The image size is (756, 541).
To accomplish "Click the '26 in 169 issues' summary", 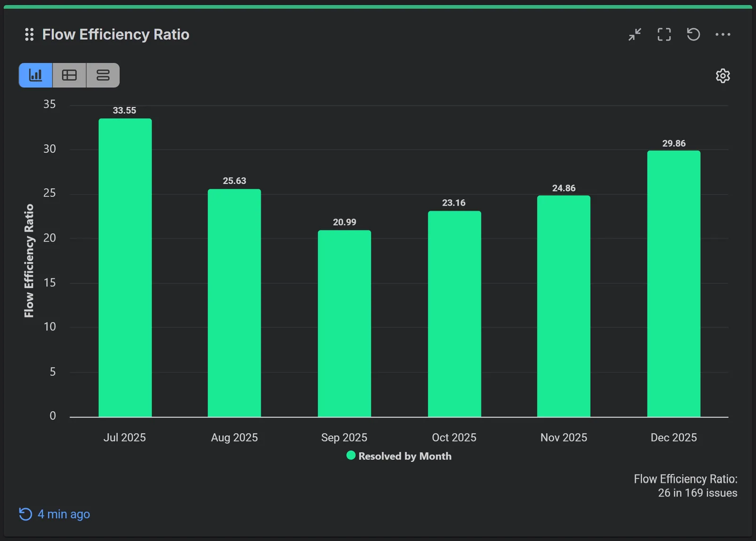I will 697,493.
